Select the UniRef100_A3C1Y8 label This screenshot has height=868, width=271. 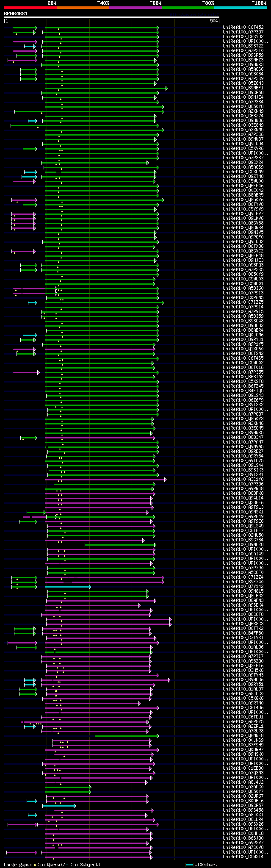pyautogui.click(x=243, y=480)
